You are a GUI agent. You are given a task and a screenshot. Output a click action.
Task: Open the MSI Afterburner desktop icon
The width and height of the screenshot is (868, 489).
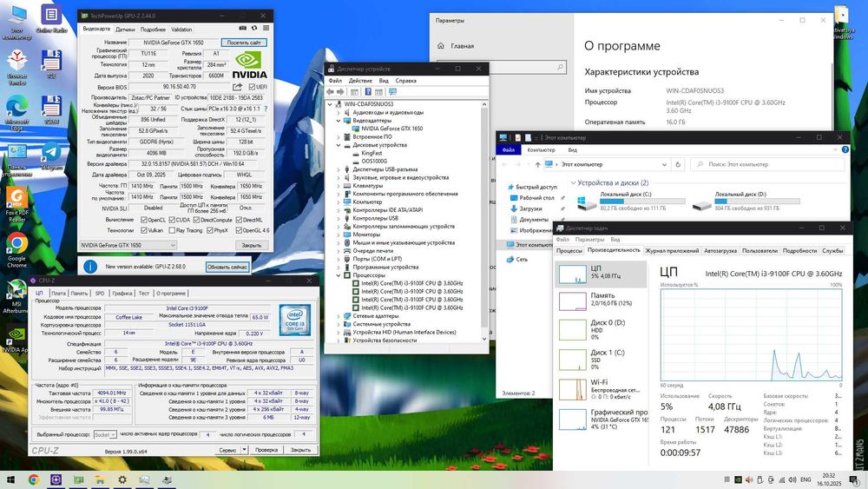tap(16, 296)
